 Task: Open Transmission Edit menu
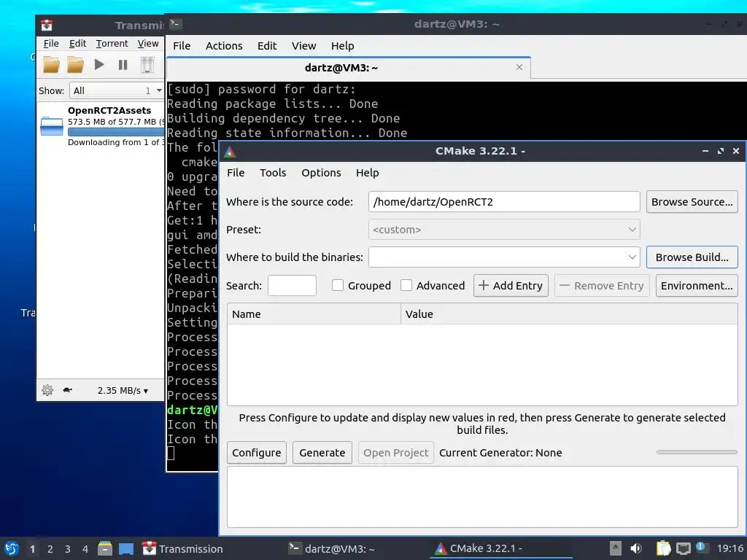pos(77,43)
